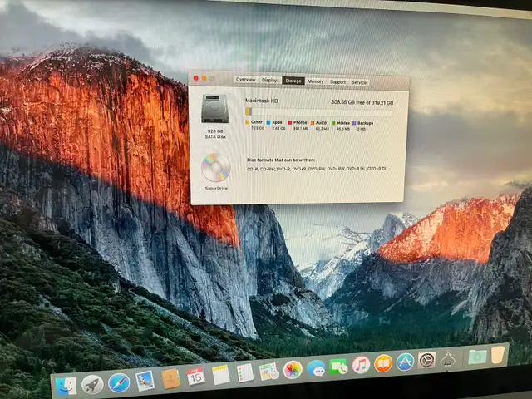Select the Storage tab

click(x=293, y=81)
